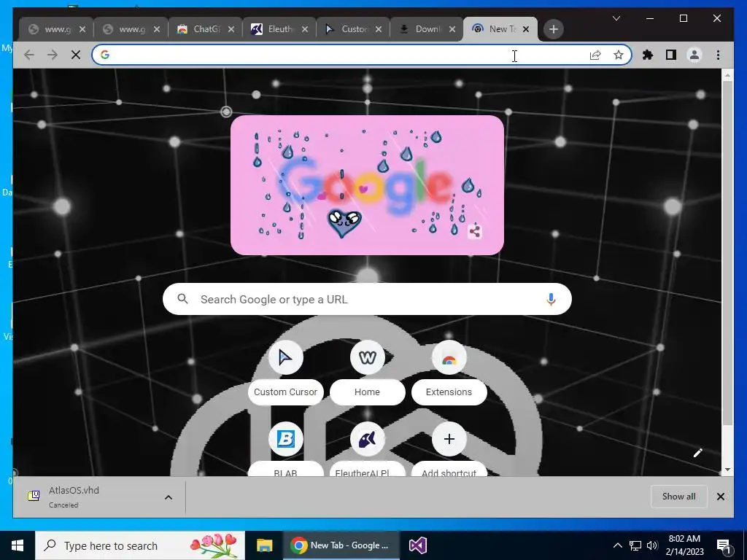The width and height of the screenshot is (747, 560).
Task: Open the notification center icon
Action: coord(724,546)
